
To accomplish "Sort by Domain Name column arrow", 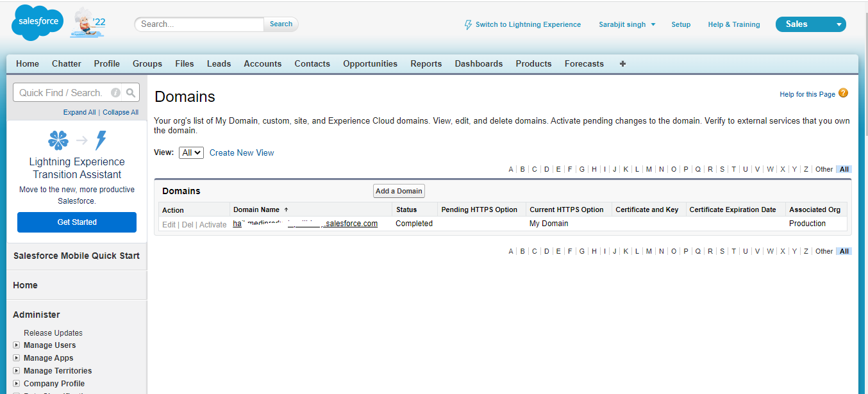I will point(286,209).
